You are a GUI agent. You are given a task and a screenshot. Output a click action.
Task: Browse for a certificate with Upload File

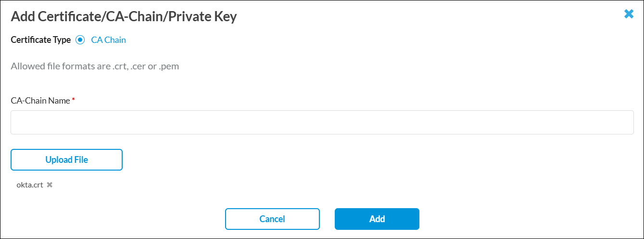[x=66, y=159]
